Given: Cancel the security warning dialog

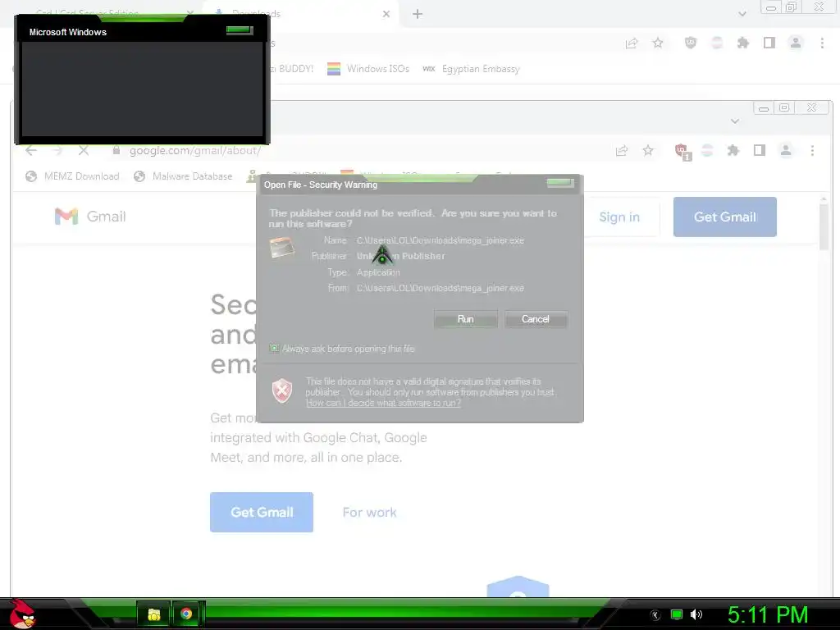Looking at the screenshot, I should coord(535,319).
